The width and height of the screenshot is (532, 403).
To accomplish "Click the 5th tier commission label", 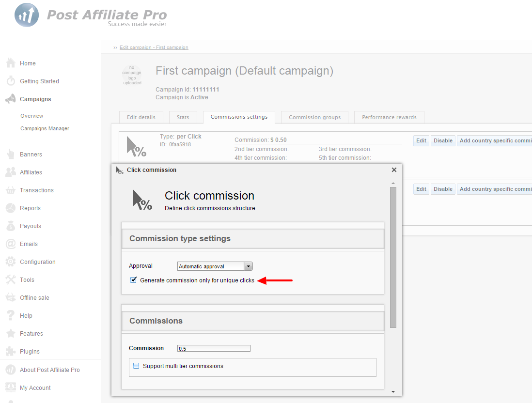I will pyautogui.click(x=344, y=158).
